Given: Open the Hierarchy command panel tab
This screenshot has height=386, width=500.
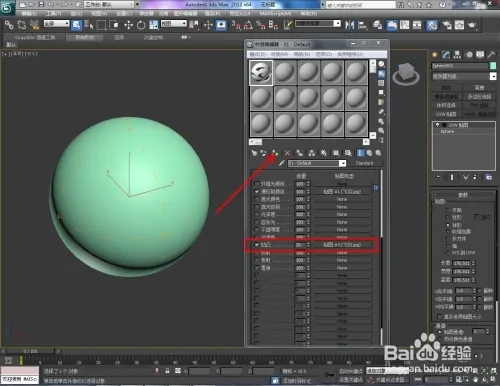Looking at the screenshot, I should point(457,55).
